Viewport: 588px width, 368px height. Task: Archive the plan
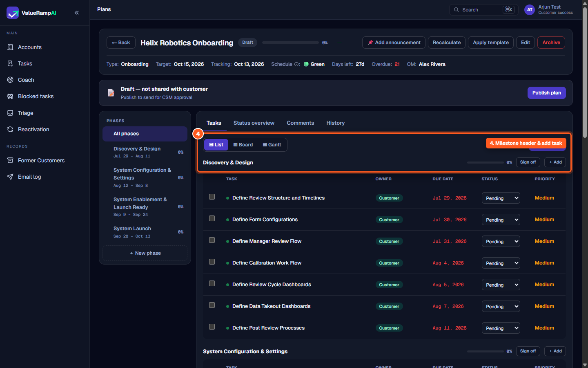[551, 43]
